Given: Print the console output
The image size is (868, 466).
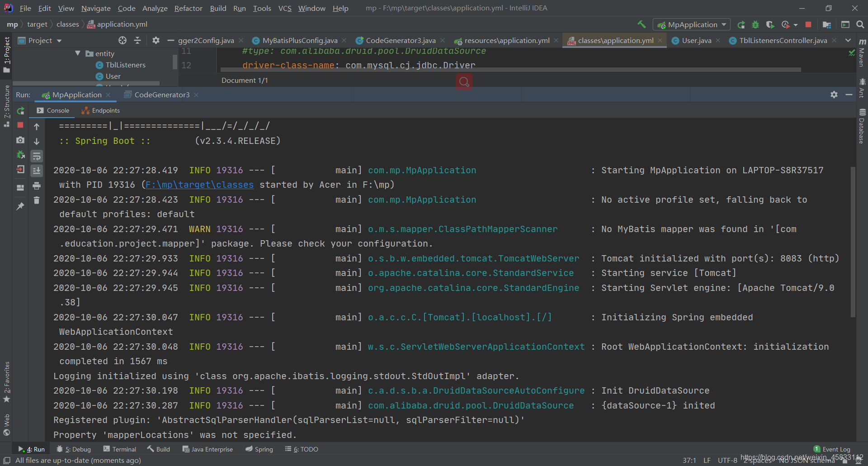Looking at the screenshot, I should pos(37,185).
